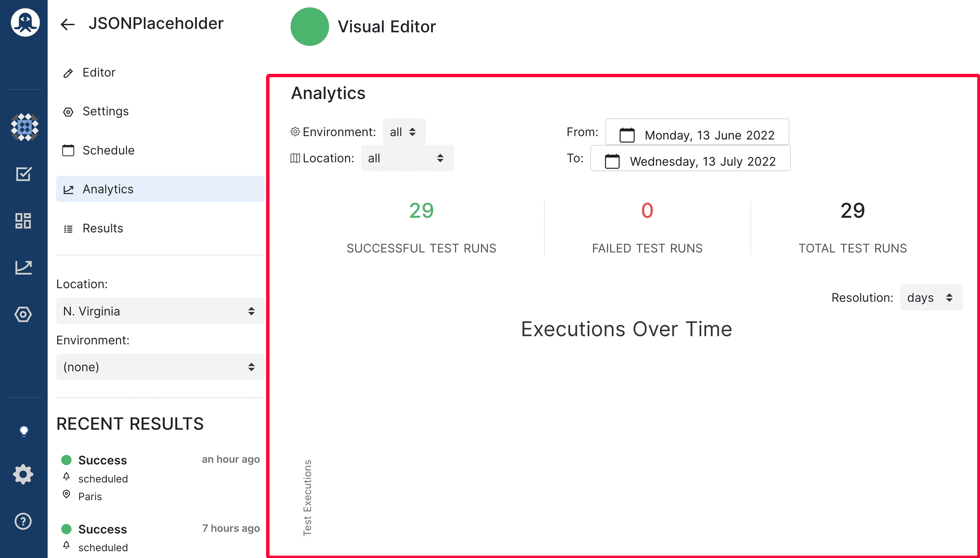Click the JSONPlaceholder project title
Screen dimensions: 980x558
point(156,24)
